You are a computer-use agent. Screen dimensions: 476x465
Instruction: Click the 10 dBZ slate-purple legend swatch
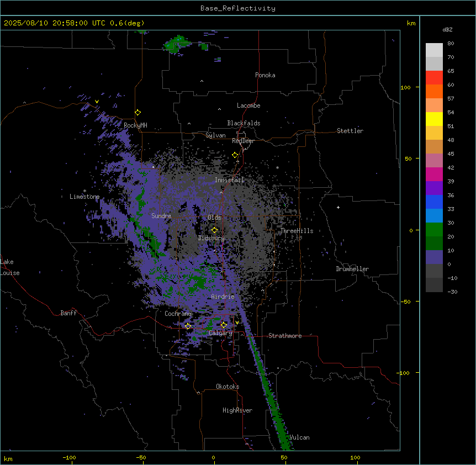pos(434,257)
